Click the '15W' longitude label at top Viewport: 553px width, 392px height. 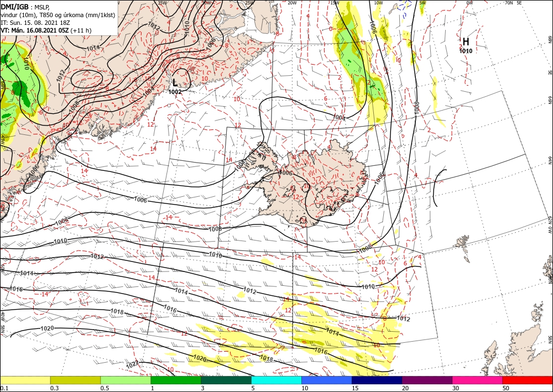click(x=335, y=3)
